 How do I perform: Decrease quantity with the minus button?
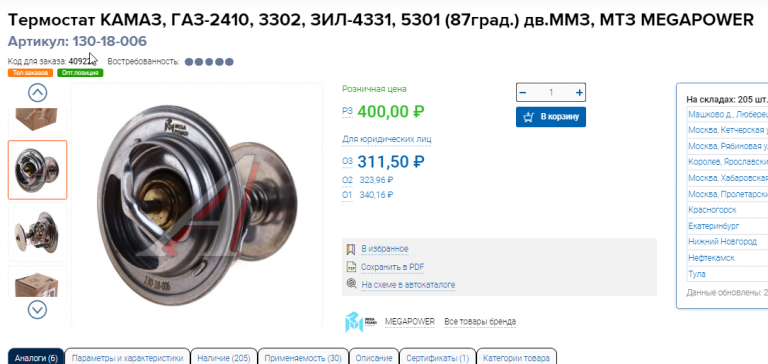tap(523, 93)
